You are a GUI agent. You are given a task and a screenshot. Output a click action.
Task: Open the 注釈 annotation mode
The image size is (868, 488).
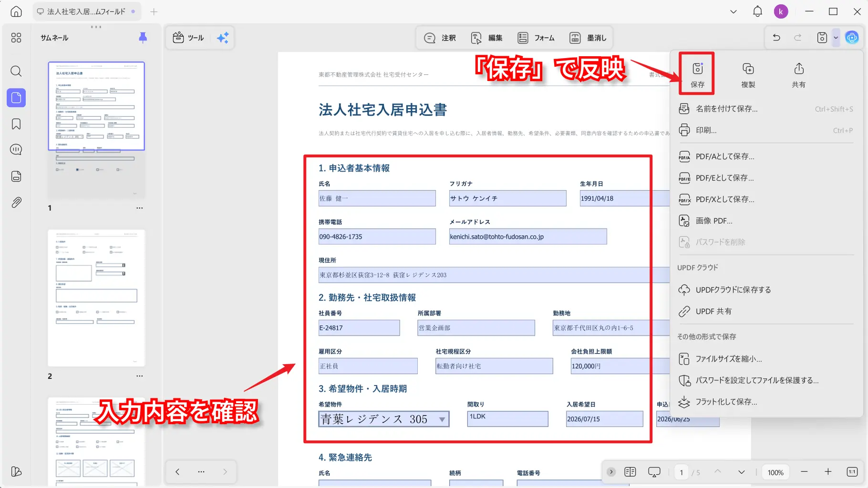(440, 38)
